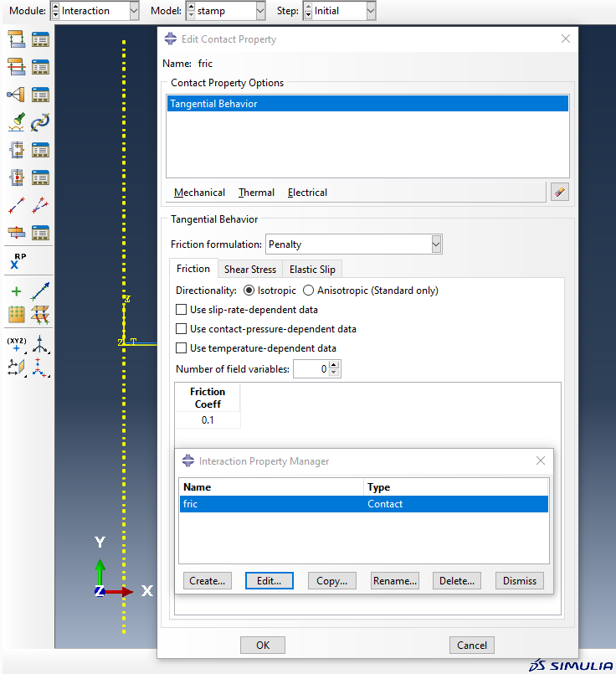Click the eraser delete-option icon

[560, 192]
